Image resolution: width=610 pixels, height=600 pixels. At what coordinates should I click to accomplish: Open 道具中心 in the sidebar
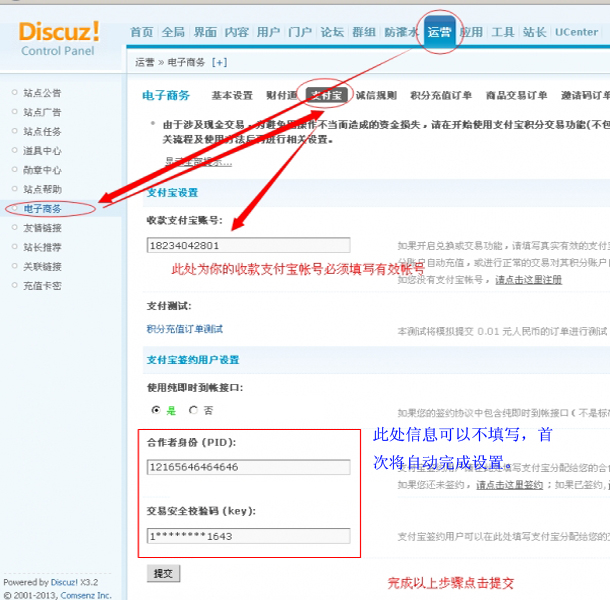pos(42,151)
